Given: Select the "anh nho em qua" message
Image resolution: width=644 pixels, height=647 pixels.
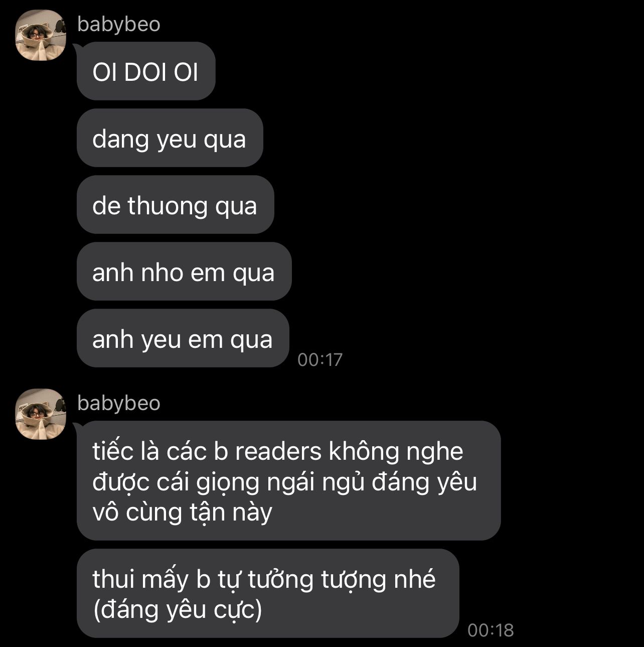Looking at the screenshot, I should (184, 272).
